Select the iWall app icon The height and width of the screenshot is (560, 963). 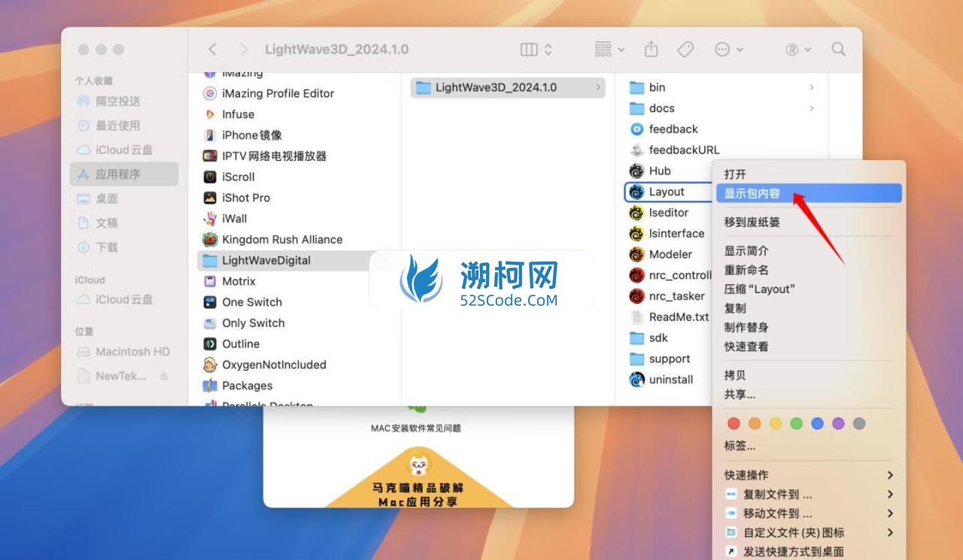coord(210,219)
